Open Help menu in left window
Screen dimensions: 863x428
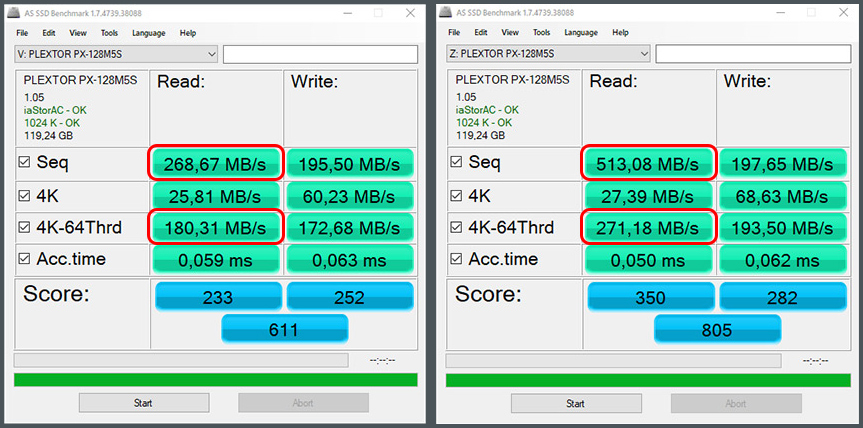coord(188,33)
